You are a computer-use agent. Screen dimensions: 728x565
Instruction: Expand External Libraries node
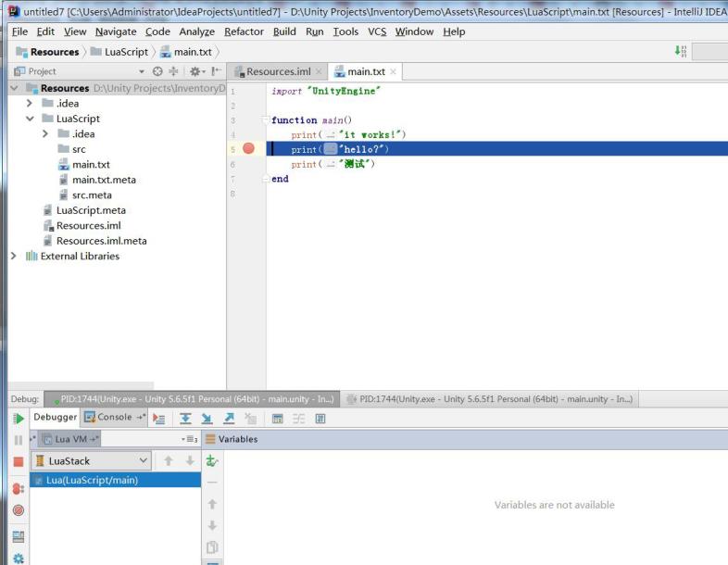pos(14,256)
